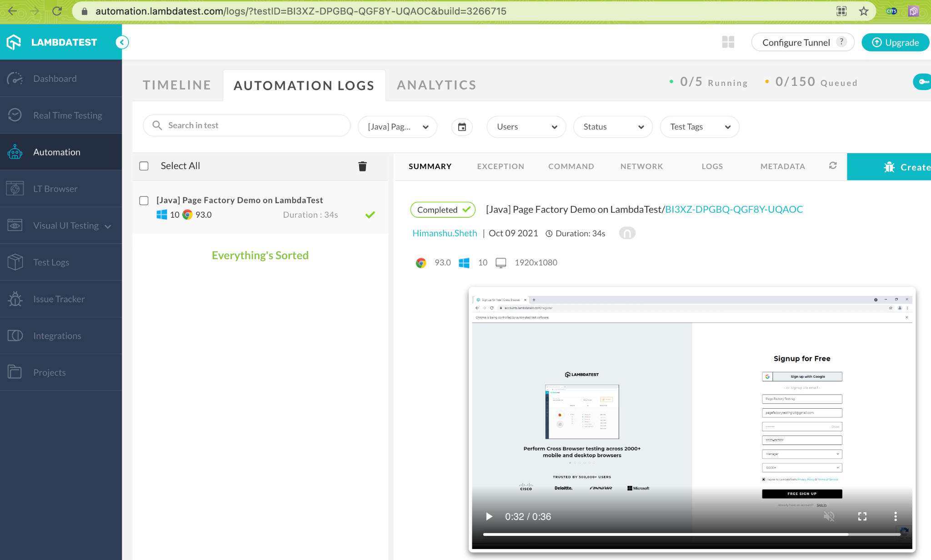Open the Issue Tracker section
The height and width of the screenshot is (560, 931).
click(x=59, y=299)
